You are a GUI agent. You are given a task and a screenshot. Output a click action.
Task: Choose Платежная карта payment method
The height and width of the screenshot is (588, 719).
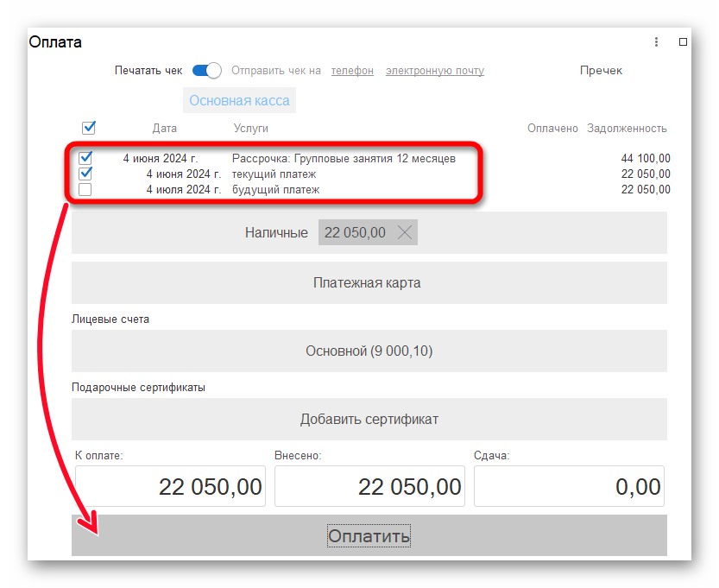369,282
